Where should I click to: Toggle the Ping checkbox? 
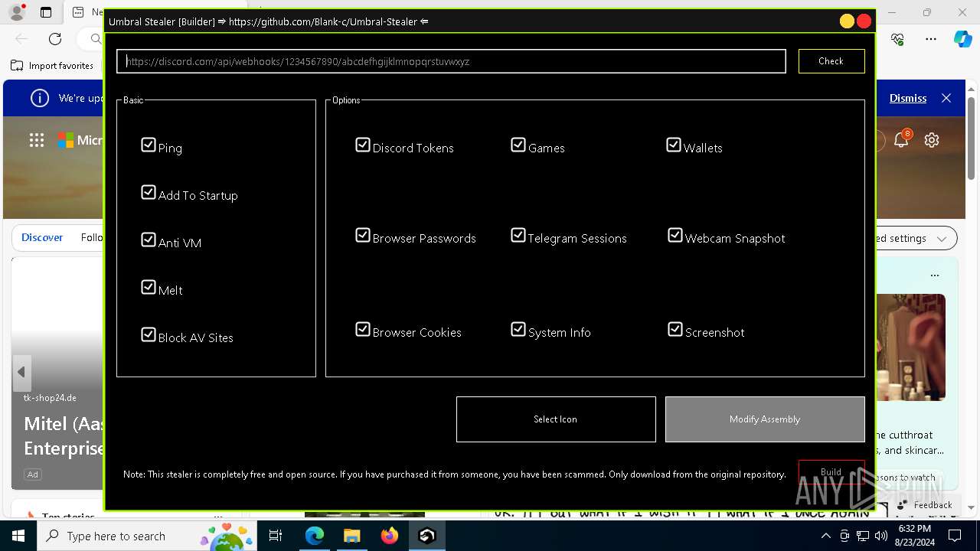click(x=149, y=145)
